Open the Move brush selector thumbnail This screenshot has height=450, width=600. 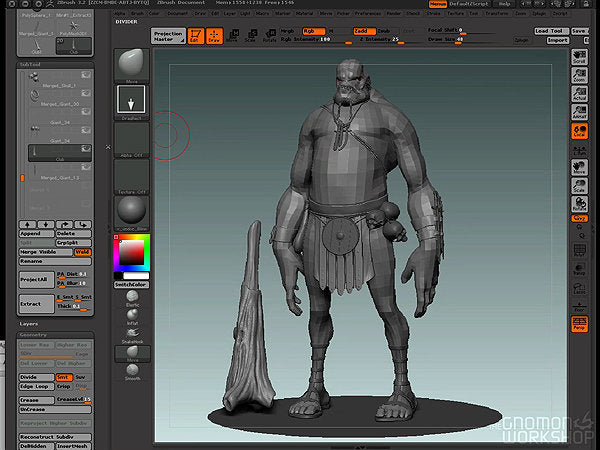[132, 65]
